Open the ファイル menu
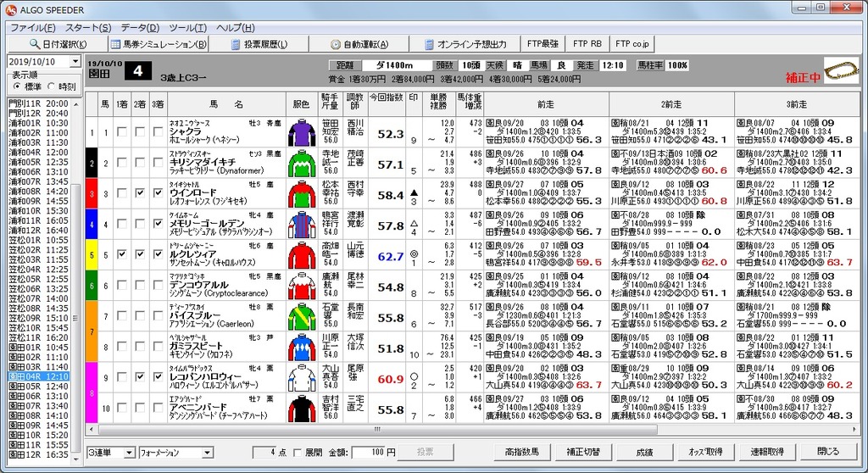The height and width of the screenshot is (473, 868). click(33, 28)
